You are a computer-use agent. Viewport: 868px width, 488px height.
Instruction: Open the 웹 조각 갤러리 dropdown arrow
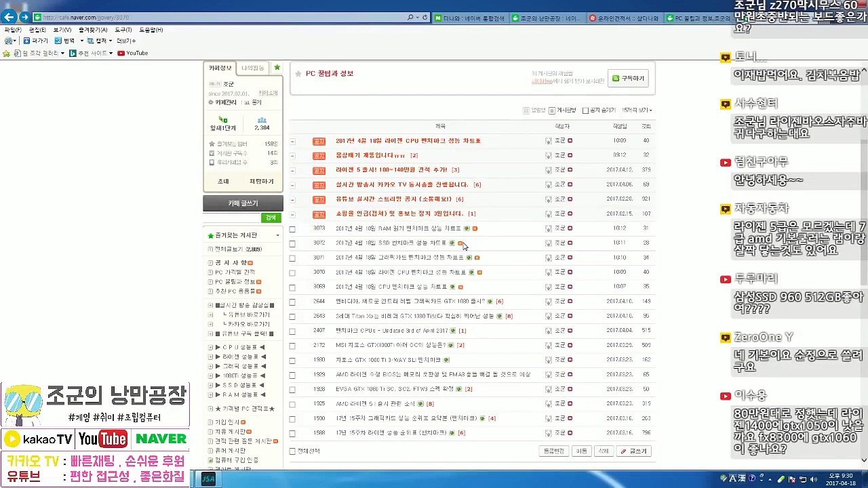pos(62,53)
